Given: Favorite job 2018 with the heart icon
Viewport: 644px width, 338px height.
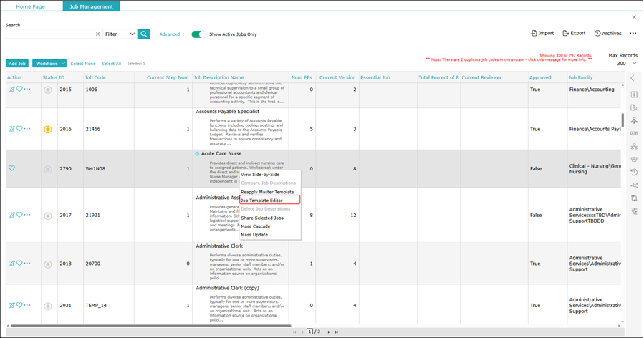Looking at the screenshot, I should [19, 264].
